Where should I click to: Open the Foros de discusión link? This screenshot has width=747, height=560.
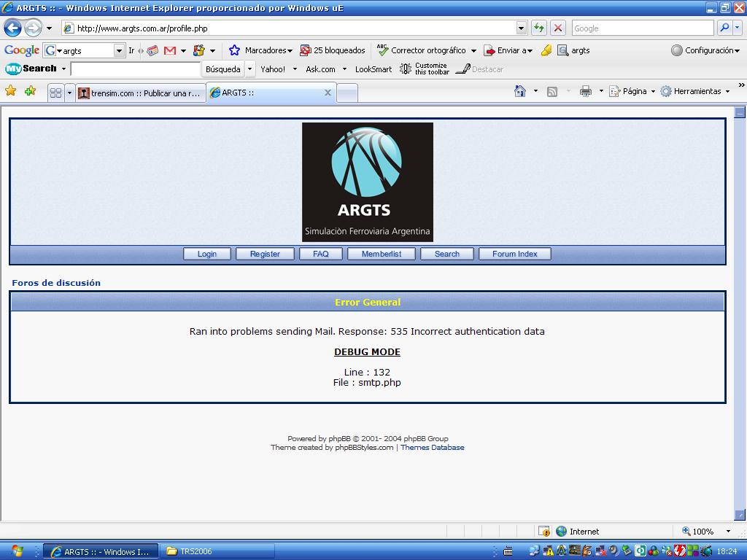coord(56,283)
